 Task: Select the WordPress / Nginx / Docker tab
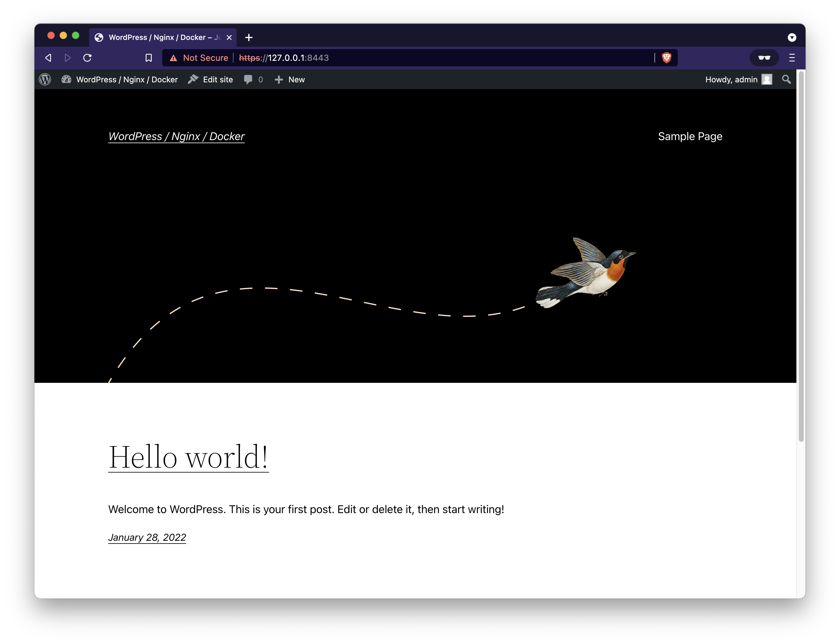tap(161, 37)
